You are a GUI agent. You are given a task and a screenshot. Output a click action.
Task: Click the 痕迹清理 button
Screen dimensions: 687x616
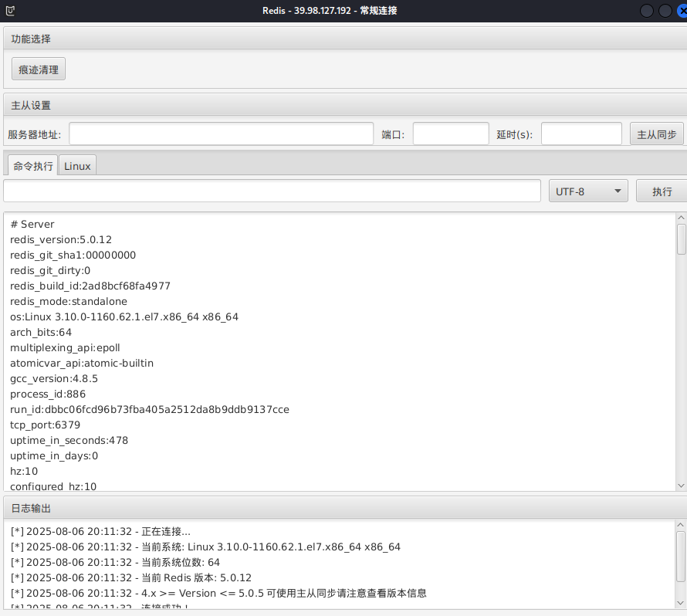point(39,69)
